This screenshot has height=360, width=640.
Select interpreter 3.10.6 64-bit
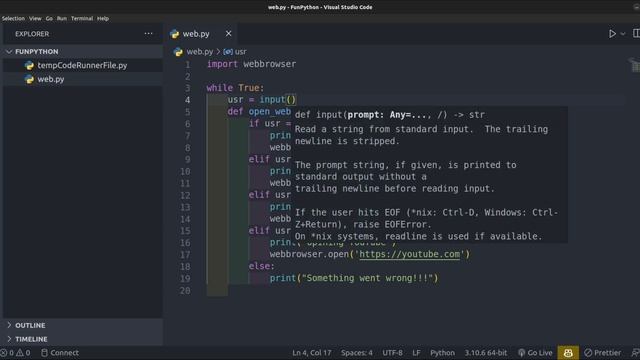coord(486,353)
